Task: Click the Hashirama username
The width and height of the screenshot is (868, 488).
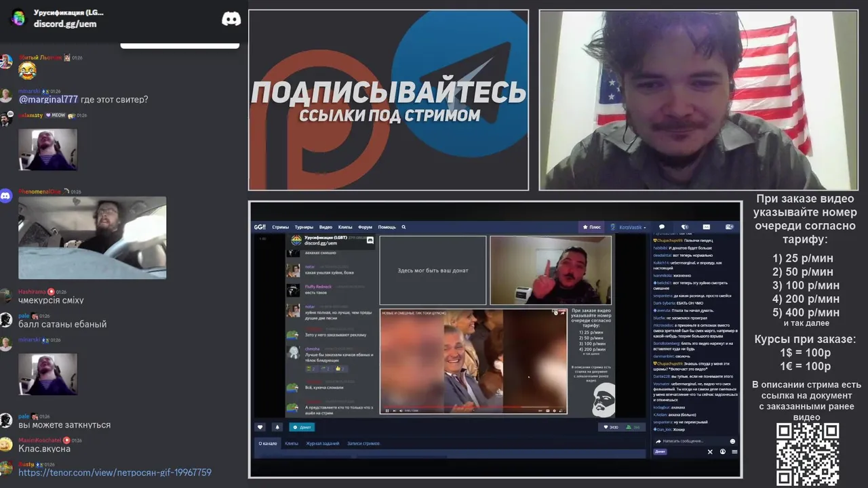Action: (x=32, y=291)
